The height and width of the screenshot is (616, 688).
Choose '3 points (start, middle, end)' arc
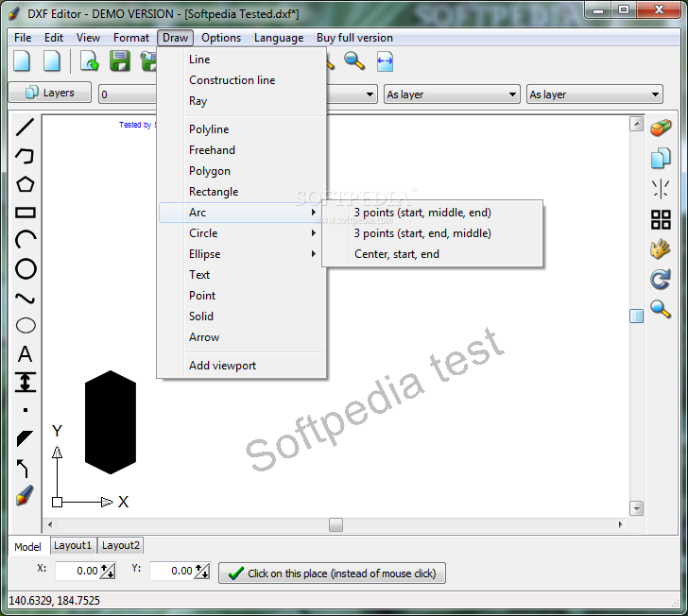point(433,213)
